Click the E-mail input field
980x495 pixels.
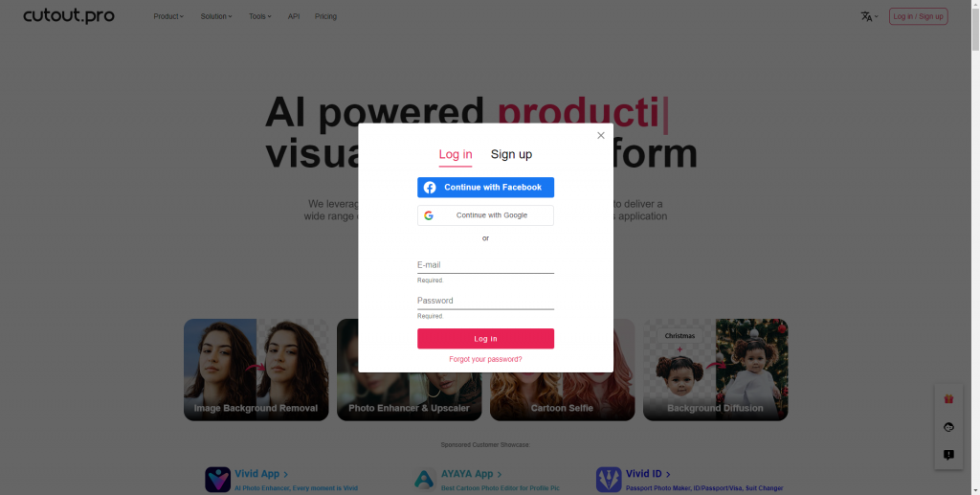[485, 265]
